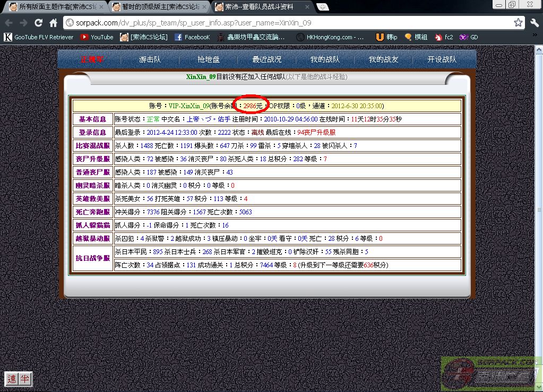Toggle the 速 input method button

point(12,379)
